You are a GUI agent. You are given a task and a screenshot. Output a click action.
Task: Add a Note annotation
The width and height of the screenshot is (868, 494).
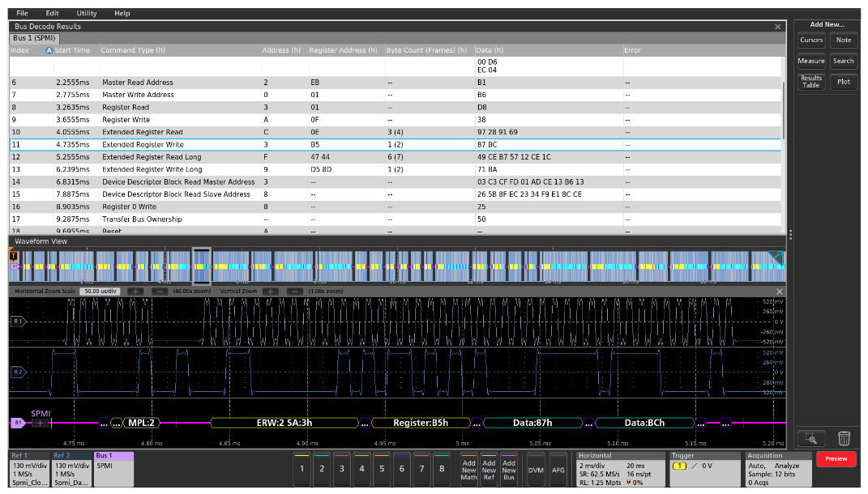(x=844, y=40)
